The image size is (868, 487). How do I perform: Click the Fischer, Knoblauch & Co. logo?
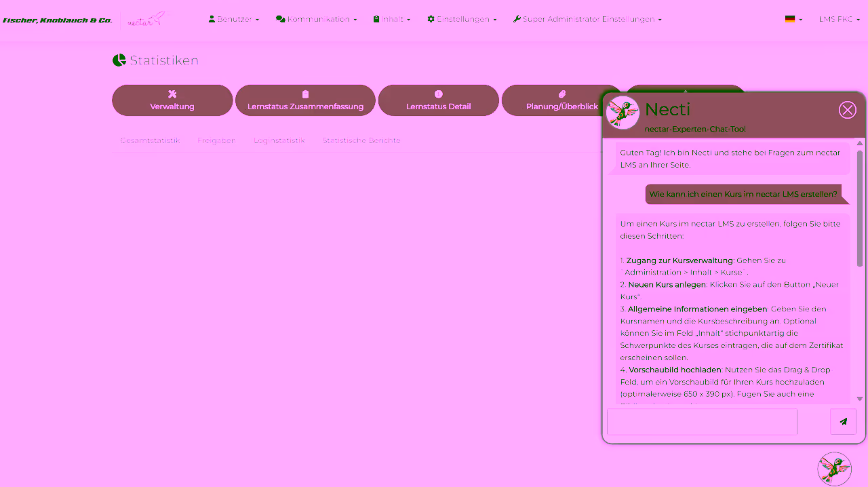point(58,20)
